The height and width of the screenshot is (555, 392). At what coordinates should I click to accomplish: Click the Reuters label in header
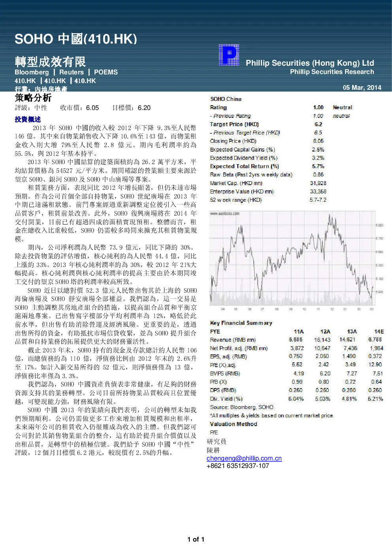[72, 72]
